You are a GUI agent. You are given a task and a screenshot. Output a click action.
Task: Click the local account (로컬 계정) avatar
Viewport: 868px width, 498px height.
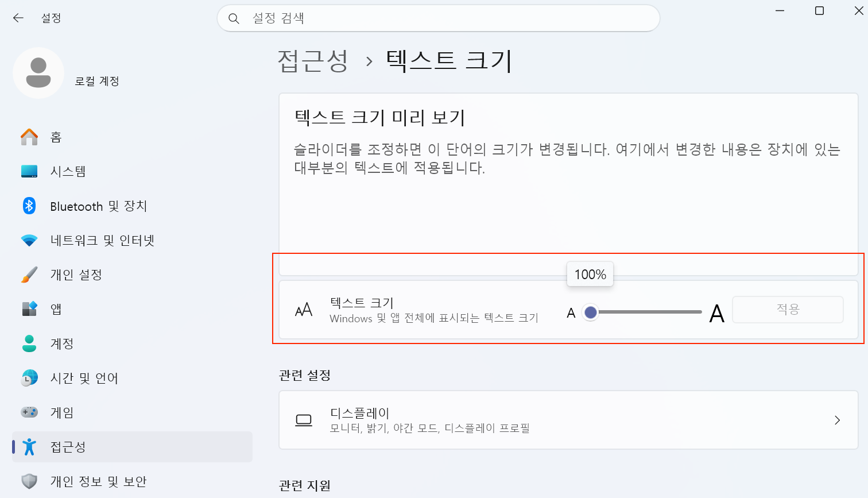(x=38, y=73)
